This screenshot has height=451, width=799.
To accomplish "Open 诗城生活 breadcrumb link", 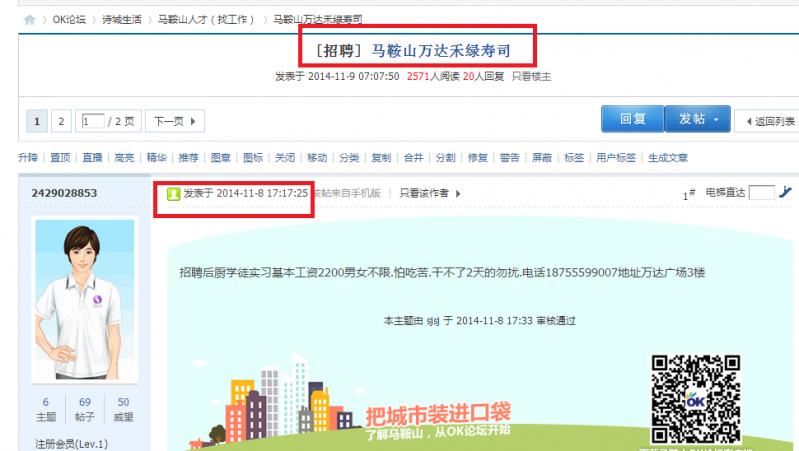I will point(122,20).
